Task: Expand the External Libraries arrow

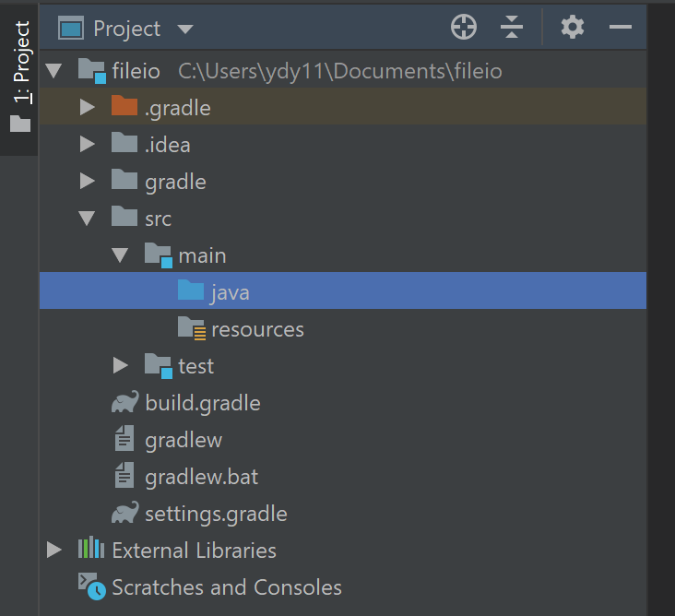Action: click(53, 551)
